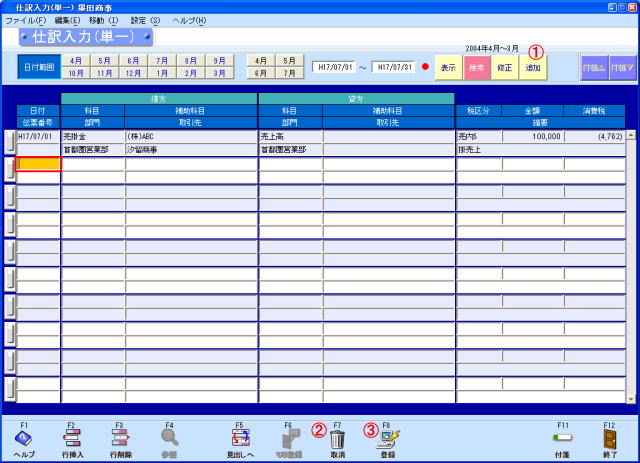Click the F11 付箋 sticky note icon

562,438
